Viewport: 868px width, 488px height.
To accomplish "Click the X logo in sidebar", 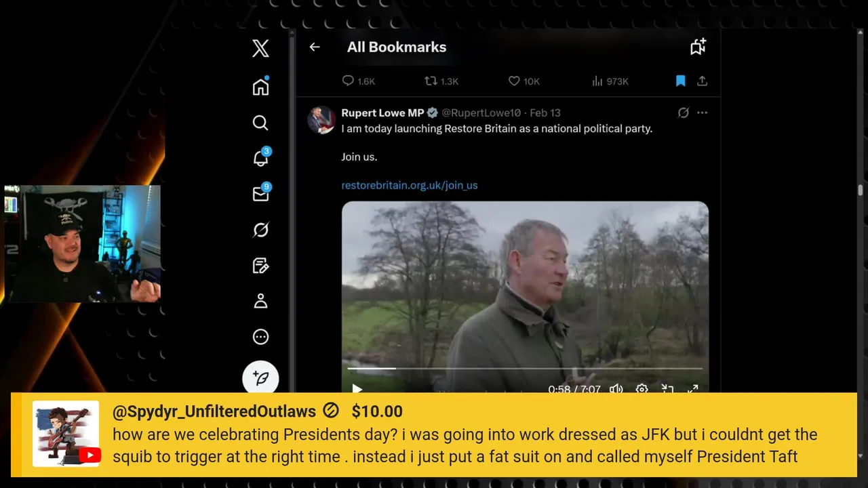I will pyautogui.click(x=260, y=48).
